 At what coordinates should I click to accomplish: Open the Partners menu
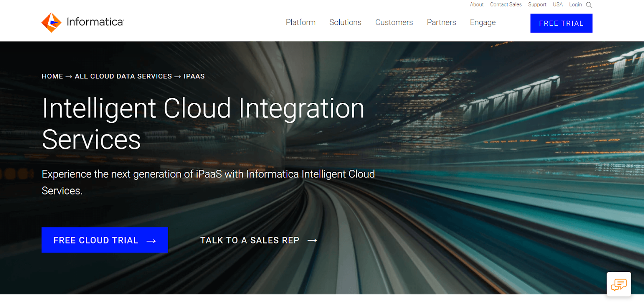[442, 23]
